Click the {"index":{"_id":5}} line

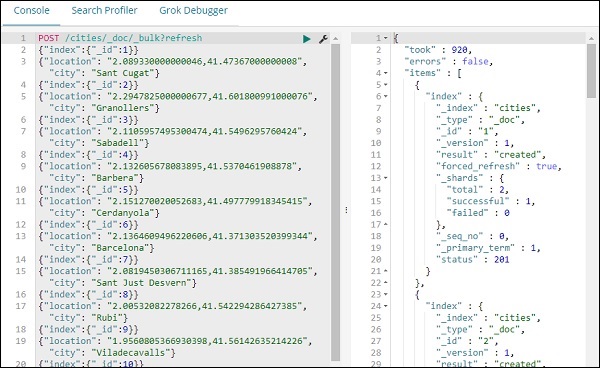pos(88,190)
